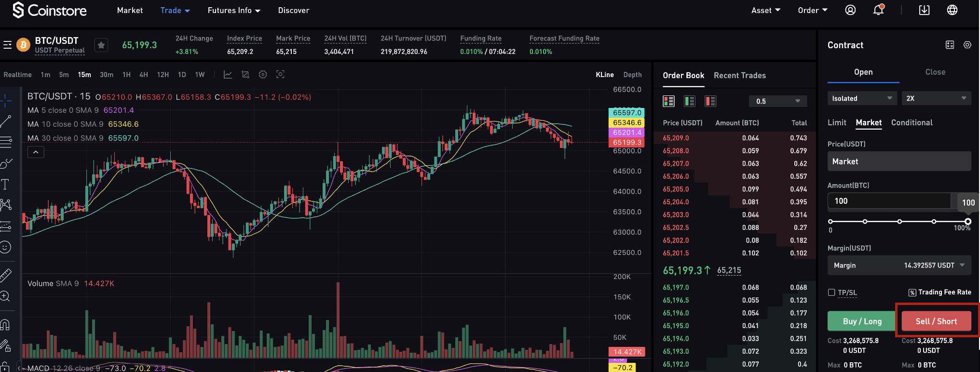The image size is (980, 372).
Task: Switch to the Recent Trades tab
Action: click(740, 75)
